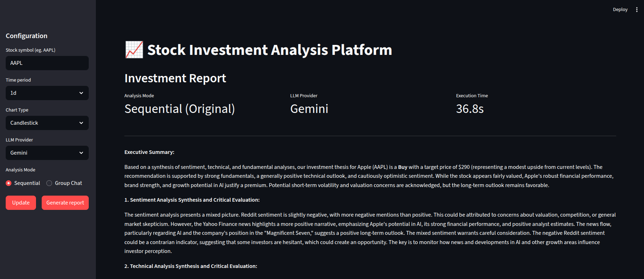Click the Stock symbol input field
644x279 pixels.
(47, 63)
